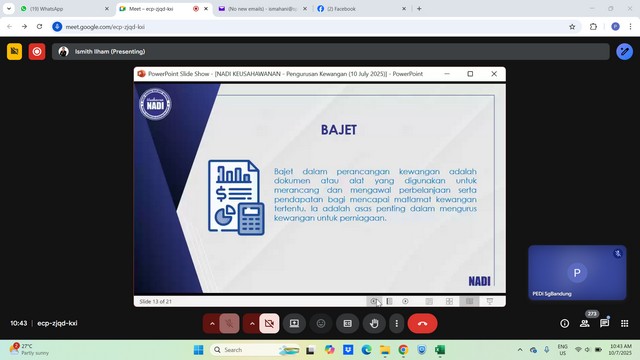640x360 pixels.
Task: Expand video settings chevron beside camera
Action: [252, 323]
